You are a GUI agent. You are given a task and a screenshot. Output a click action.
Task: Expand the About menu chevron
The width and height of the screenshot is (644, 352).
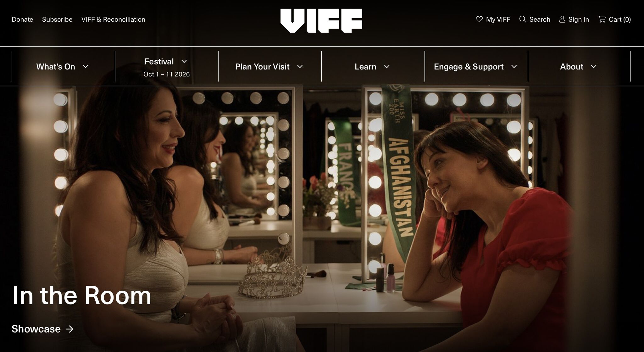(x=594, y=67)
